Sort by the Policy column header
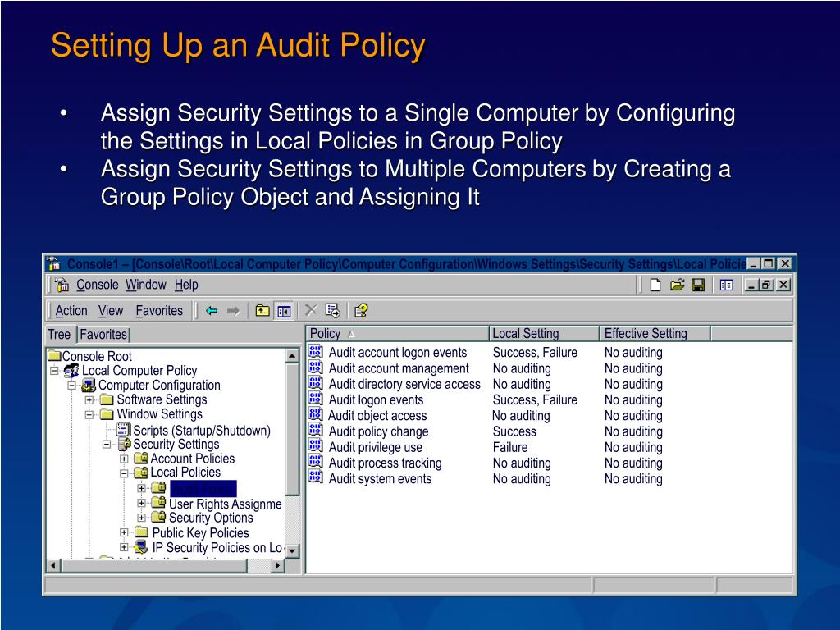This screenshot has height=630, width=840. (x=397, y=333)
